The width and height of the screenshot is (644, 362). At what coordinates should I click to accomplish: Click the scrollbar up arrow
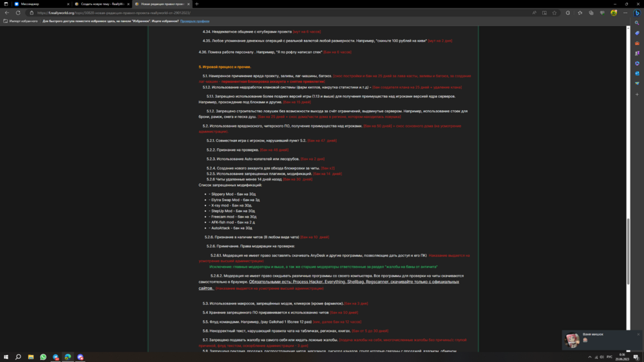pyautogui.click(x=628, y=28)
